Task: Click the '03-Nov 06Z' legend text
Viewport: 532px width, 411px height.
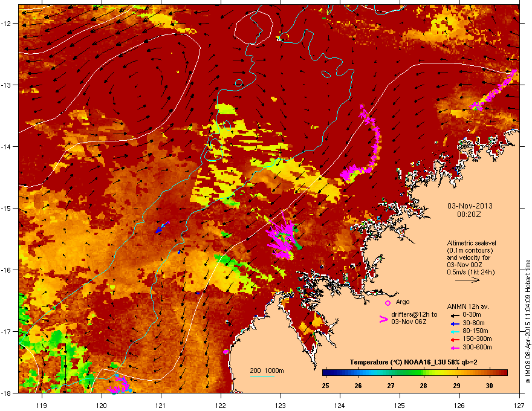Action: [409, 322]
